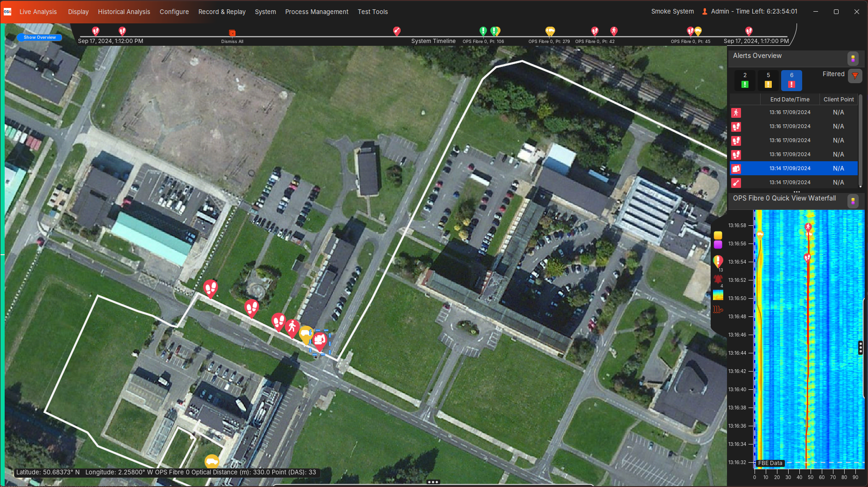Image resolution: width=868 pixels, height=487 pixels.
Task: Open the Record & Replay menu
Action: click(222, 12)
